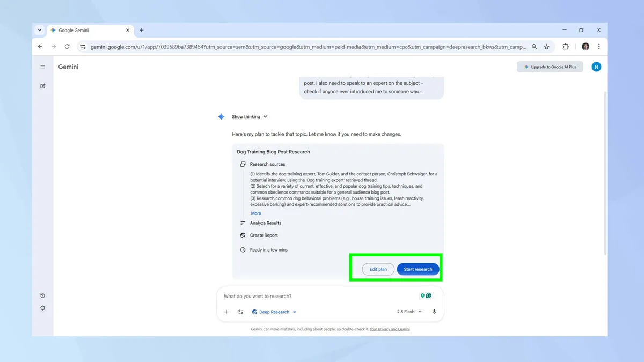Viewport: 644px width, 362px height.
Task: Open Gemini settings via the gear icon
Action: pos(42,308)
